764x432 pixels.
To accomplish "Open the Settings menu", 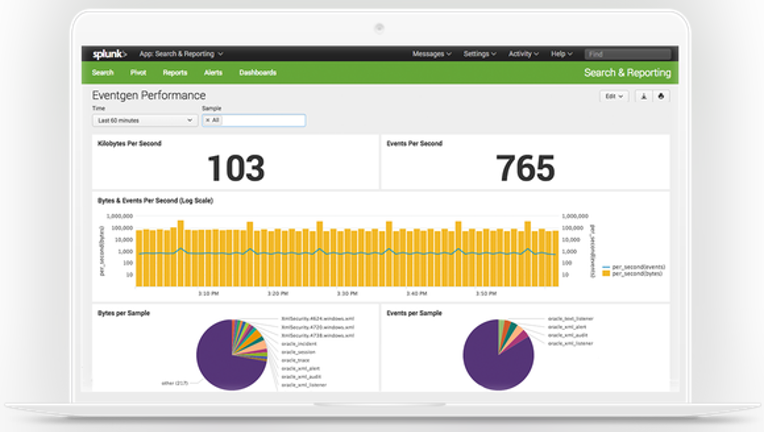I will 479,54.
